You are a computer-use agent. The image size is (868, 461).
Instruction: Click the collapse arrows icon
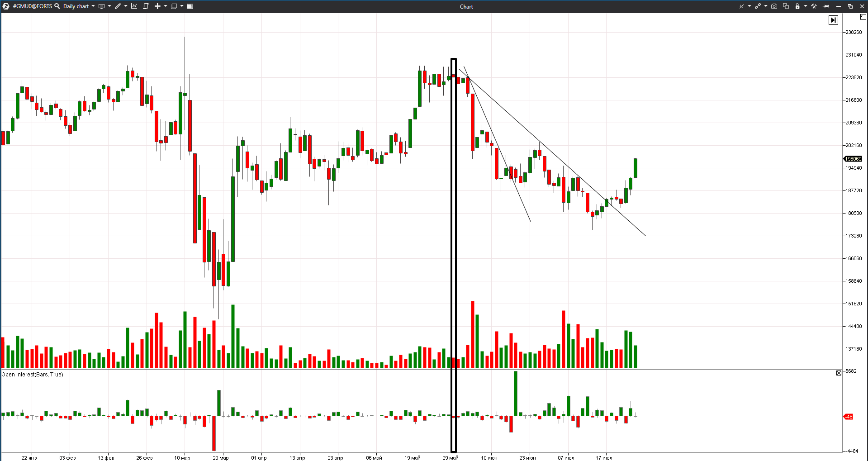[742, 6]
